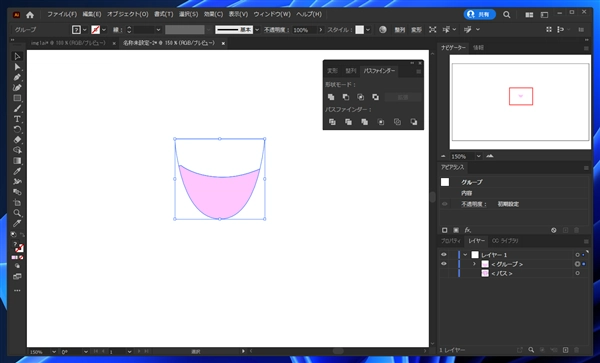Click Outline pathfinder icon
The height and width of the screenshot is (363, 600).
click(x=397, y=122)
